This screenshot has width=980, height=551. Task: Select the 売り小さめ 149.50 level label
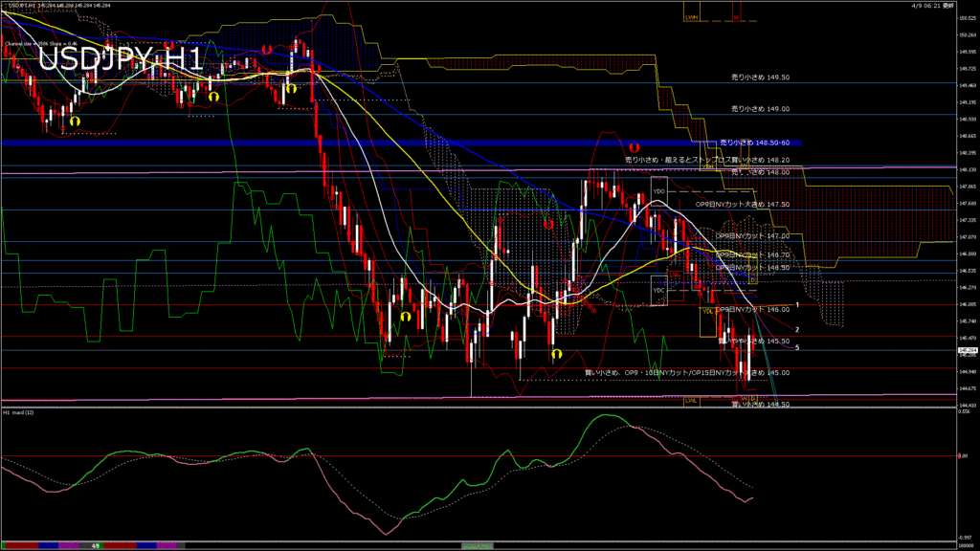tap(760, 77)
